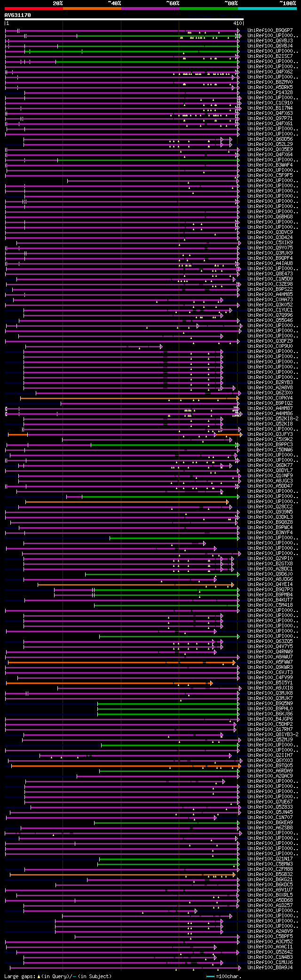Screen dimensions: 301x980
Task: Select the UniRef100_Q17RH7 label
Action: (270, 729)
